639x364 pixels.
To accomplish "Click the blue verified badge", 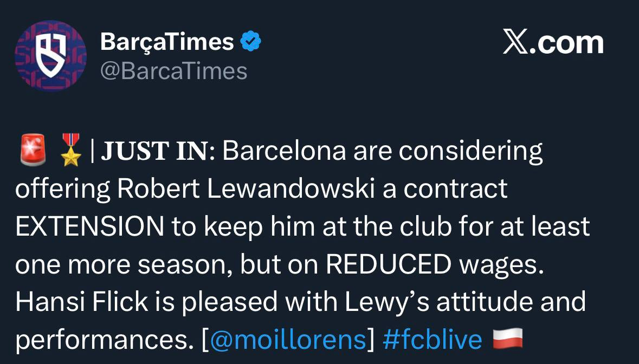I will 251,42.
